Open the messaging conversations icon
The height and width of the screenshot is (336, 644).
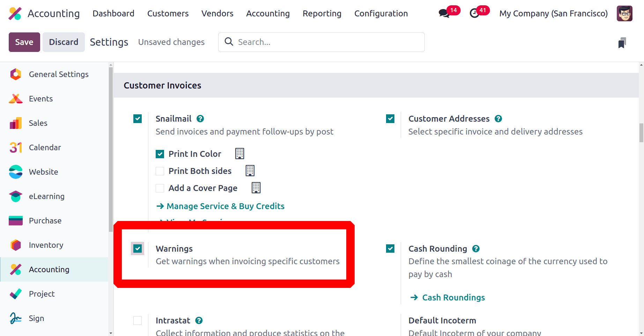pos(443,13)
